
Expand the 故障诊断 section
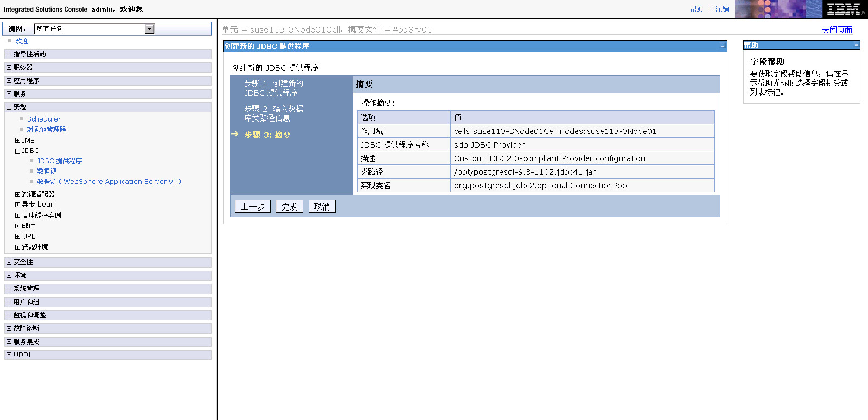click(9, 328)
